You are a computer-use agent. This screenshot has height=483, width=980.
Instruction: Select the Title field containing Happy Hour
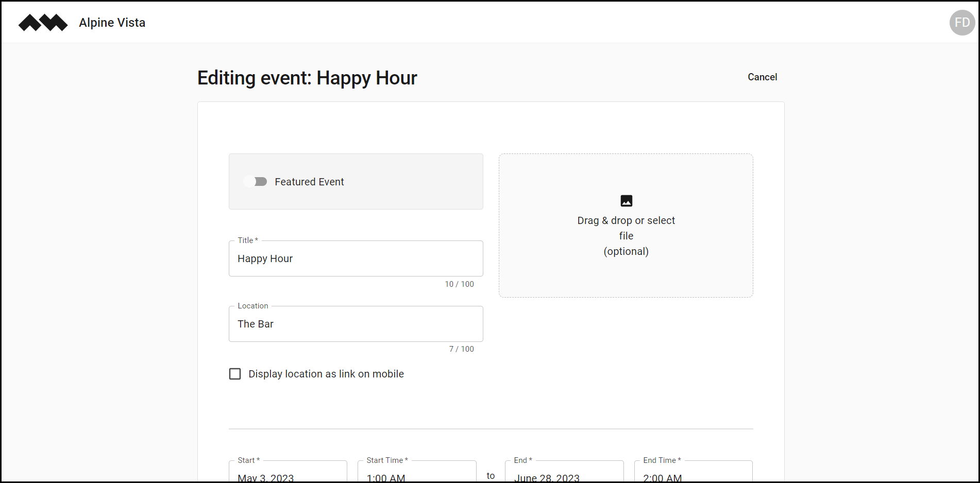coord(356,258)
